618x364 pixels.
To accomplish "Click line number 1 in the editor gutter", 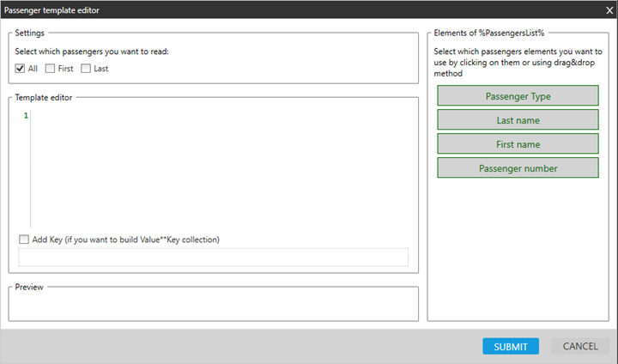I will point(26,116).
